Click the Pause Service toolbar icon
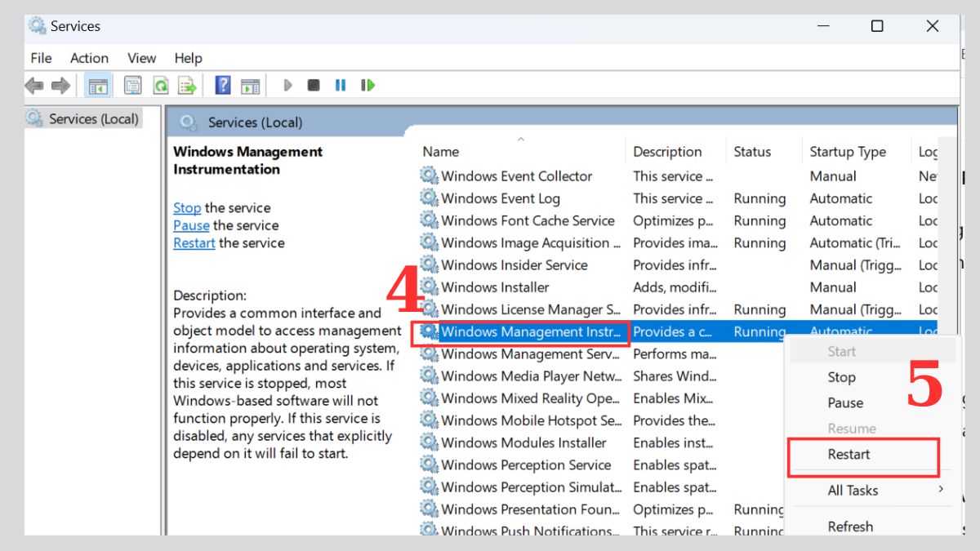Screen dimensions: 980x551 click(341, 85)
